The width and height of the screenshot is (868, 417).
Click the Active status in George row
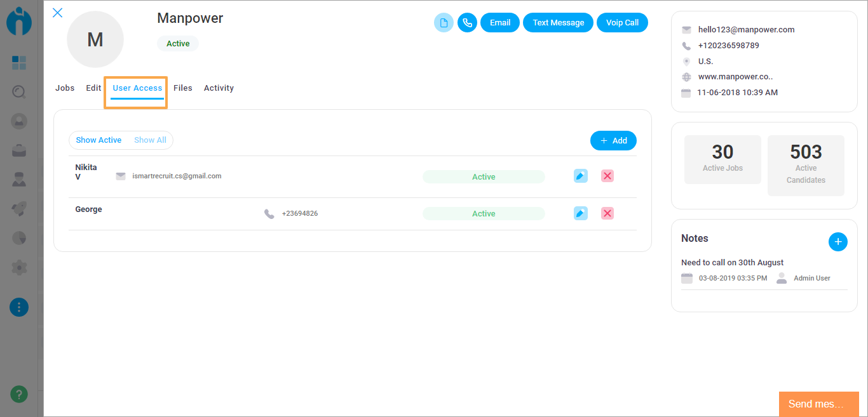[x=484, y=214]
